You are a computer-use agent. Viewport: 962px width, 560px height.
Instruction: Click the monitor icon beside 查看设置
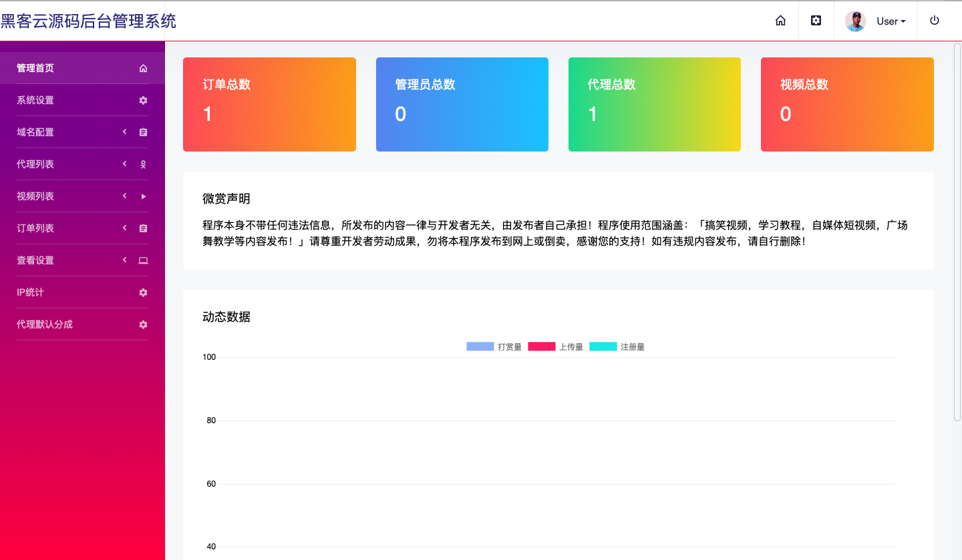(x=143, y=260)
